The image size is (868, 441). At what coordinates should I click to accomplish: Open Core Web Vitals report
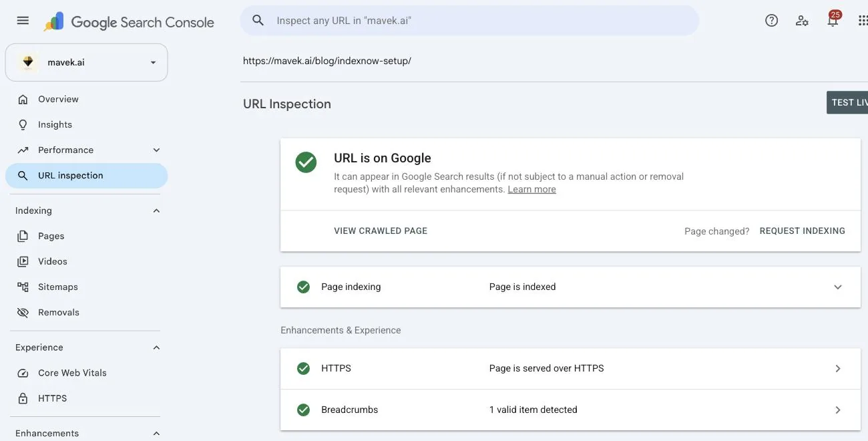point(86,373)
